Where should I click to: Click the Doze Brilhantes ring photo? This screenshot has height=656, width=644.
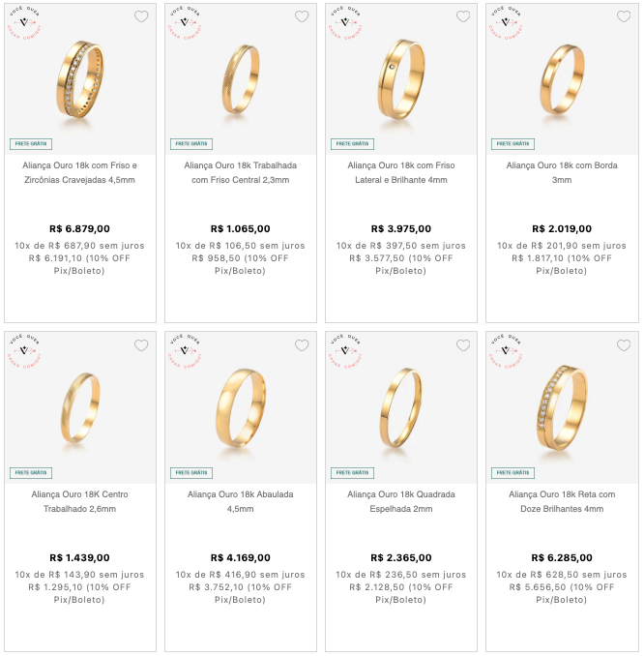(x=562, y=408)
